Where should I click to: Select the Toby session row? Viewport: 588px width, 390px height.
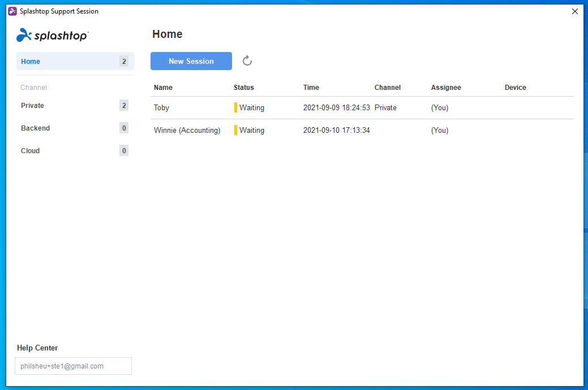click(x=362, y=107)
